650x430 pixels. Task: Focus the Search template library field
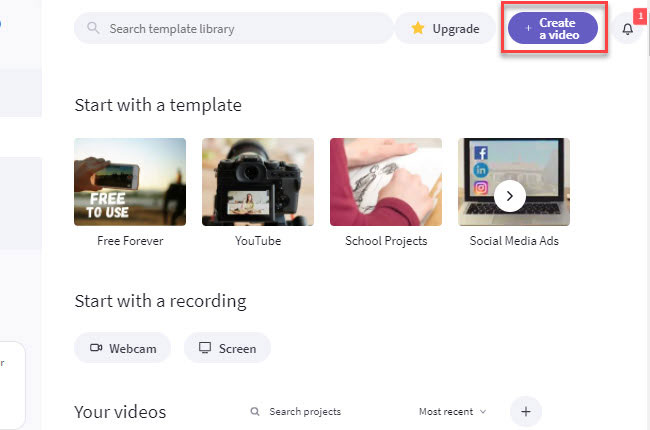pyautogui.click(x=233, y=29)
